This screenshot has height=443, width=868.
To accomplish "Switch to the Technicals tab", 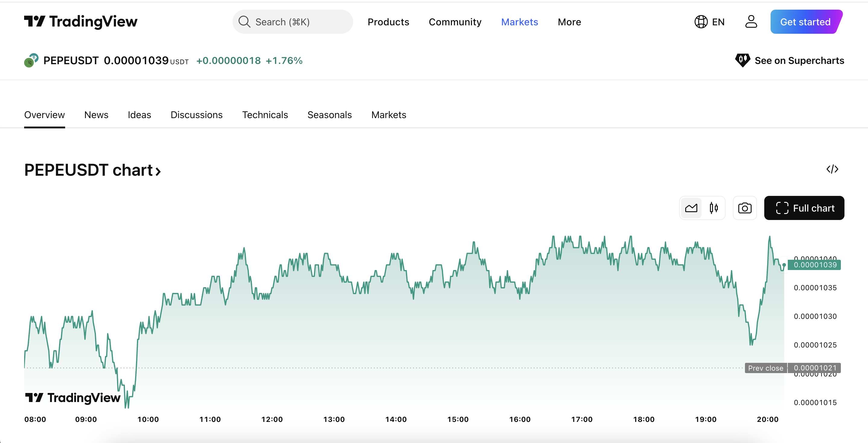I will coord(265,115).
